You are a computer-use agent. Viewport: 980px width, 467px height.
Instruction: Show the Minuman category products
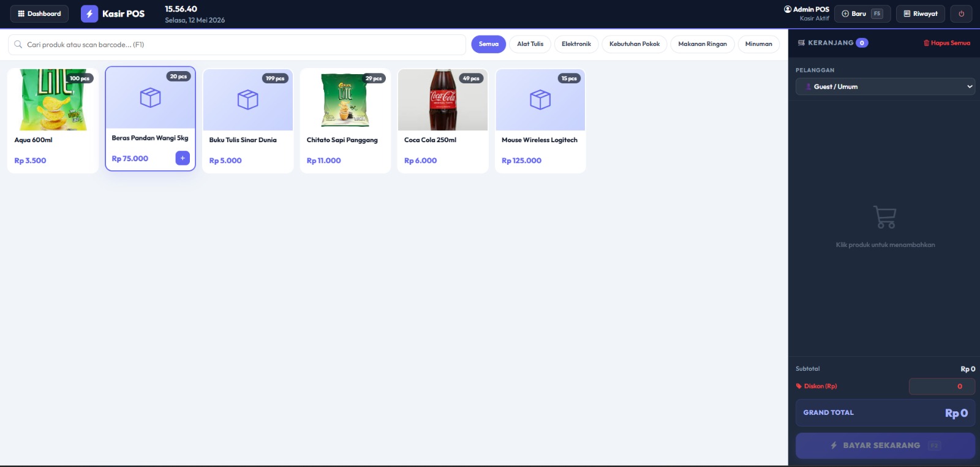pos(759,44)
